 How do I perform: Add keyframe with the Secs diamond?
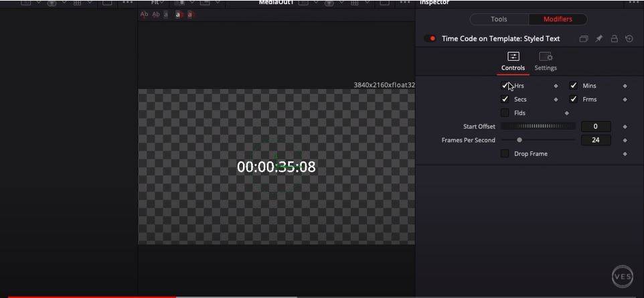[x=556, y=100]
